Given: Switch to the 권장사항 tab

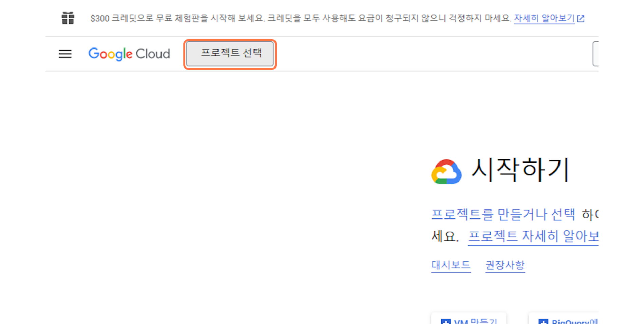Looking at the screenshot, I should (505, 265).
